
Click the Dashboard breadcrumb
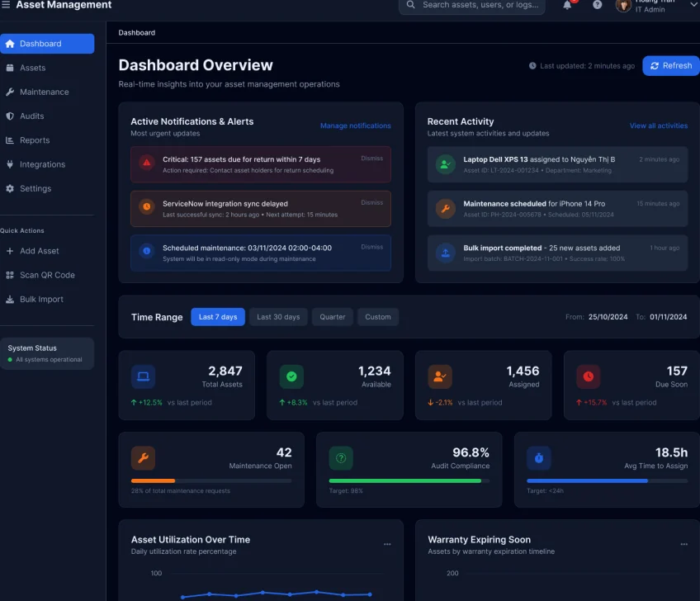(136, 32)
